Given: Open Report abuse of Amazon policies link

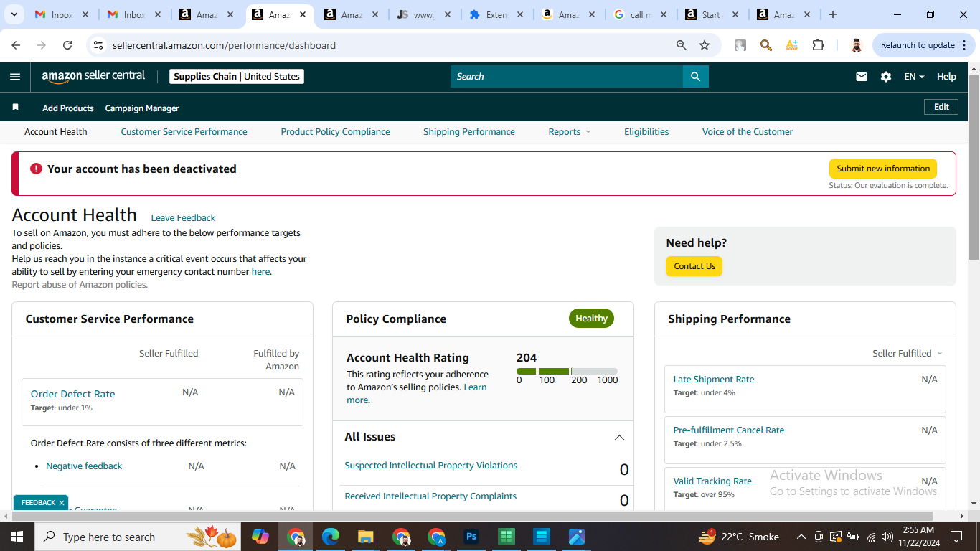Looking at the screenshot, I should [x=80, y=285].
